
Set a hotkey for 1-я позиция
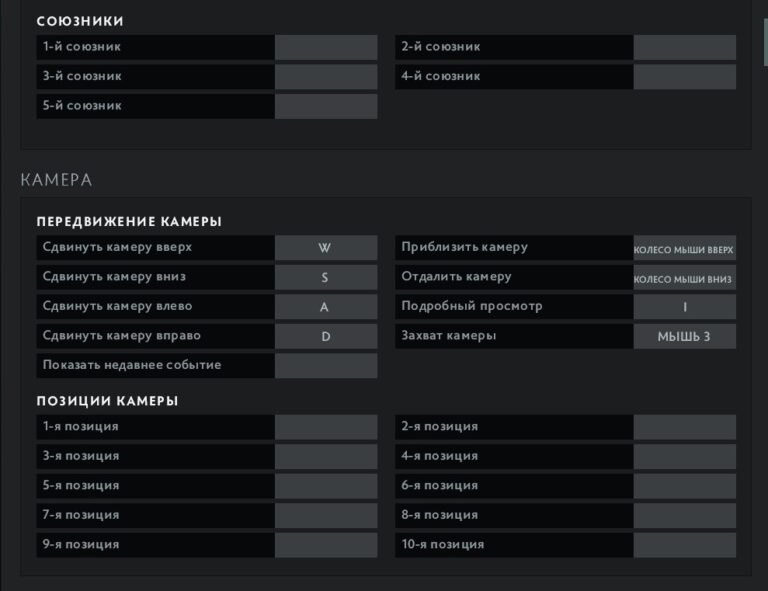tap(326, 427)
